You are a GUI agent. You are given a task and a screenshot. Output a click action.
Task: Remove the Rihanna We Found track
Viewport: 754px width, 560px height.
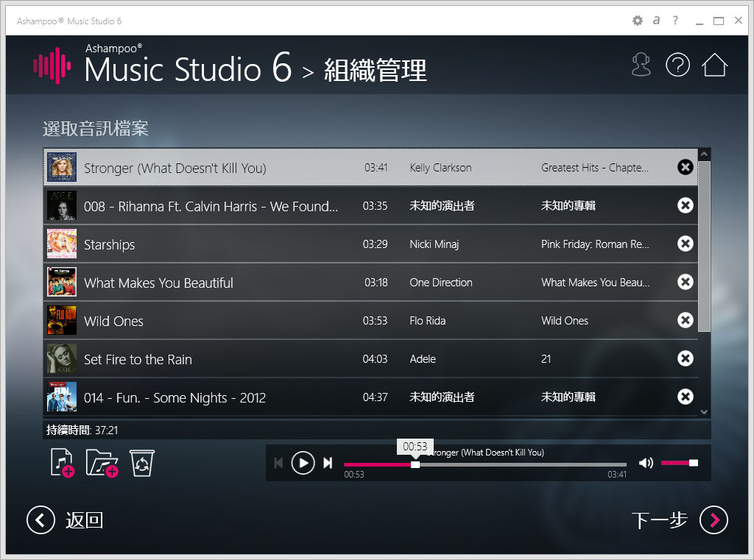click(x=686, y=206)
